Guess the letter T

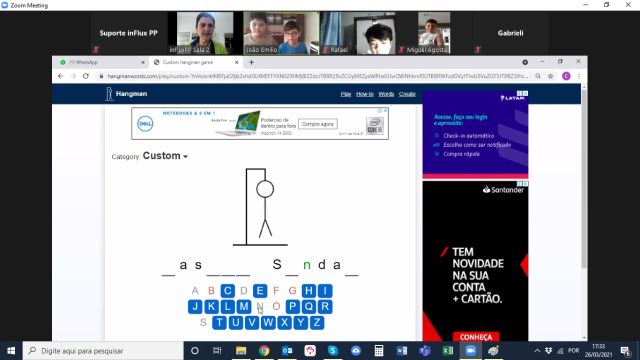tap(219, 322)
